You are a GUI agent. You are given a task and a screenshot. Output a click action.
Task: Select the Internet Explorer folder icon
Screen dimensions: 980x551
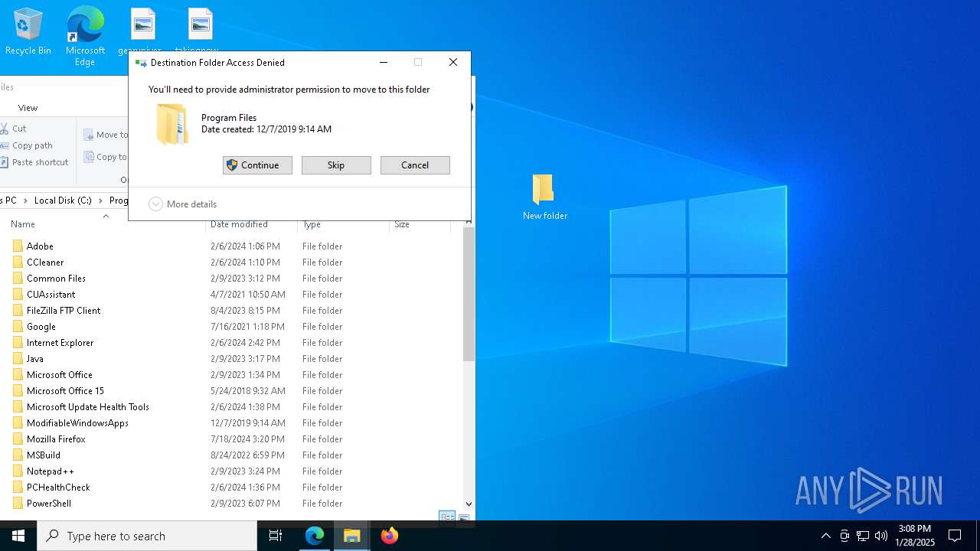point(18,343)
